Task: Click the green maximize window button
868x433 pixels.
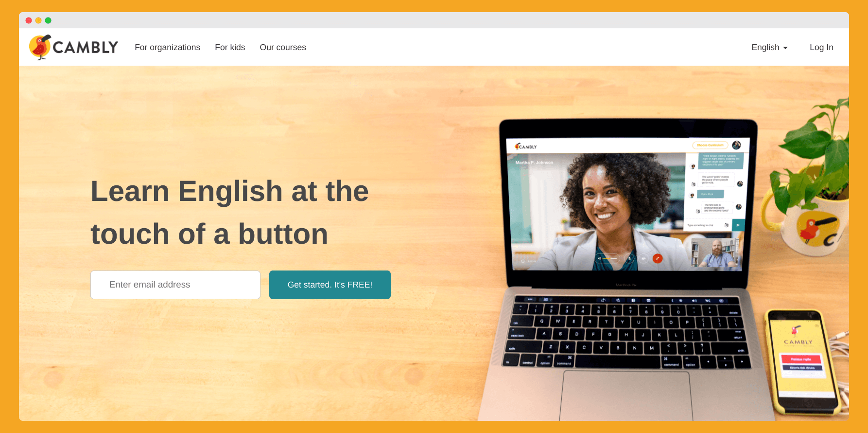Action: click(x=48, y=20)
